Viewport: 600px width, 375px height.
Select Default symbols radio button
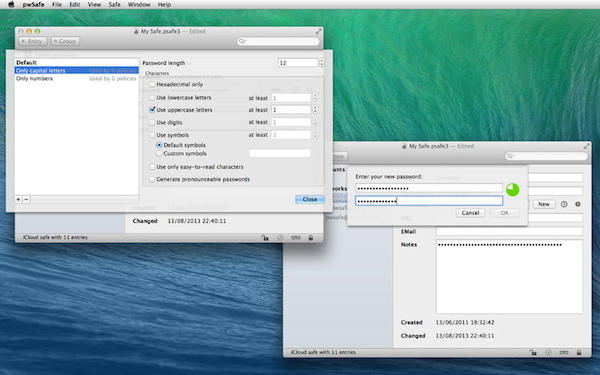pos(159,145)
